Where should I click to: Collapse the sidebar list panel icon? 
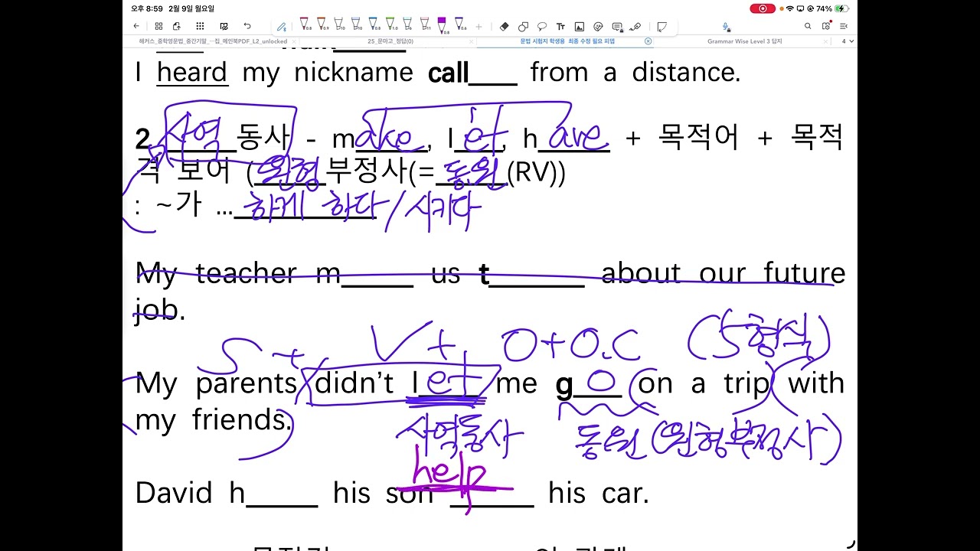(844, 26)
